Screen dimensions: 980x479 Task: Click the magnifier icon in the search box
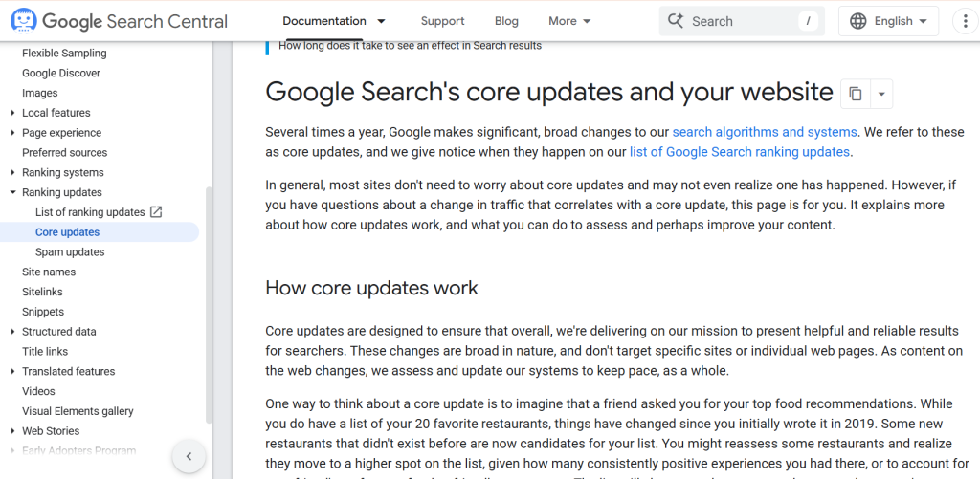(676, 21)
